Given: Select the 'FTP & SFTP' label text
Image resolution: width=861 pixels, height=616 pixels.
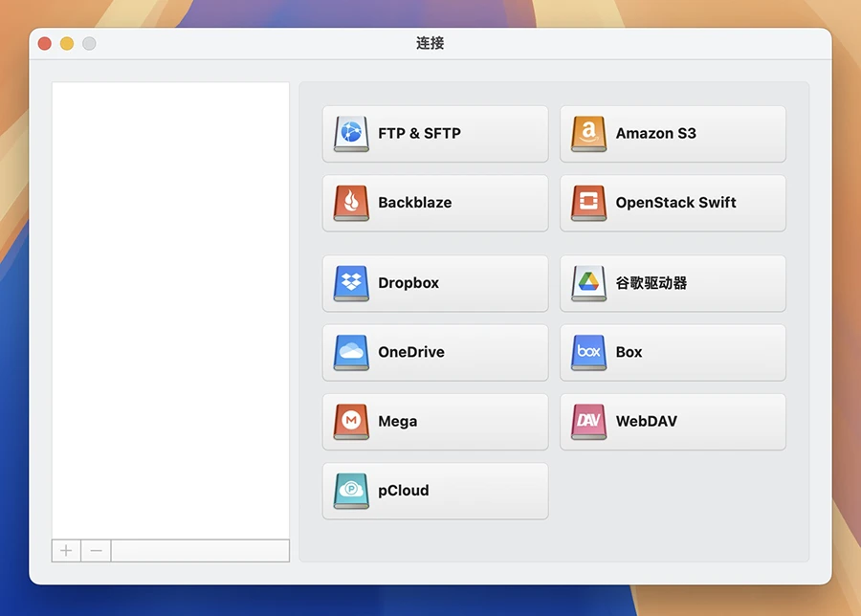Looking at the screenshot, I should [x=419, y=134].
